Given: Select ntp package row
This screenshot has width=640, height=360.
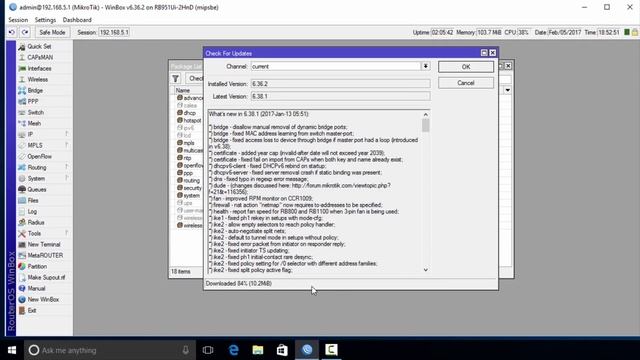Looking at the screenshot, I should coord(188,158).
